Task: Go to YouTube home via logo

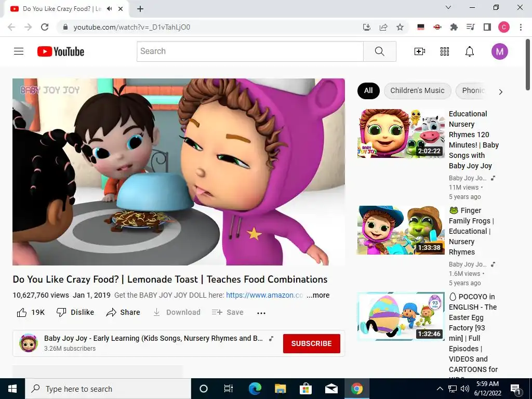Action: [61, 51]
